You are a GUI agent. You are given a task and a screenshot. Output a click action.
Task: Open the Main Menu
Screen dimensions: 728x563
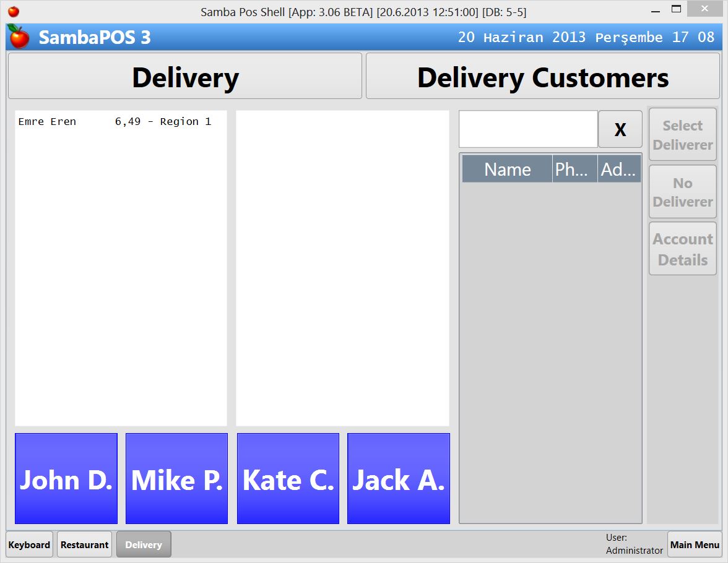tap(695, 544)
